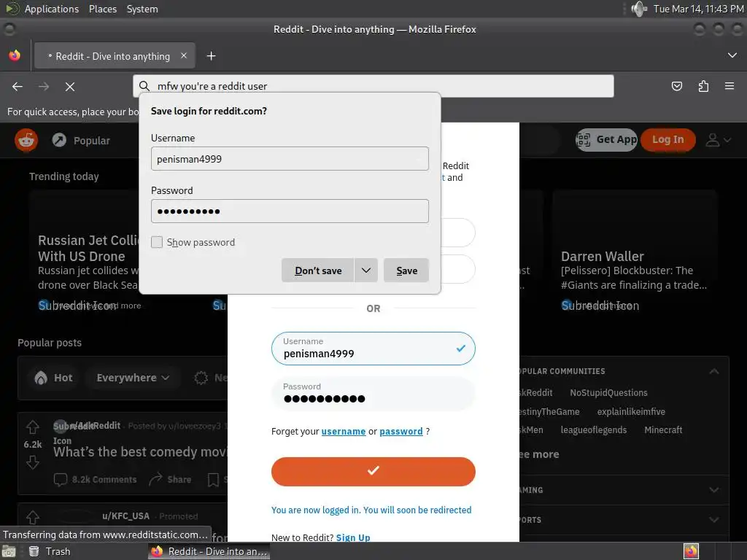The width and height of the screenshot is (747, 560).
Task: Open the Minecraft community link
Action: pyautogui.click(x=663, y=430)
